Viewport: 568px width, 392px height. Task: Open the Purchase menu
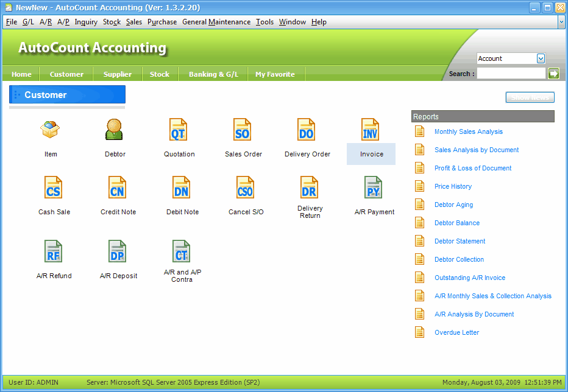coord(162,22)
